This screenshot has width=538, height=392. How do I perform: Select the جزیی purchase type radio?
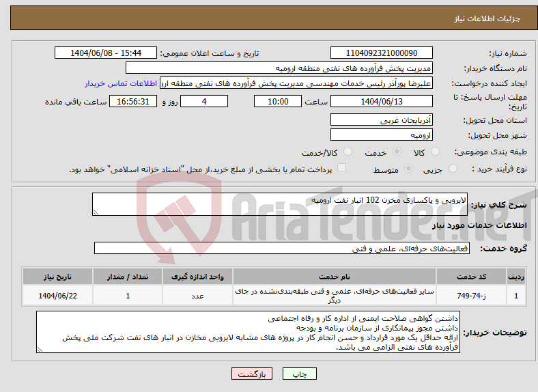pos(453,169)
